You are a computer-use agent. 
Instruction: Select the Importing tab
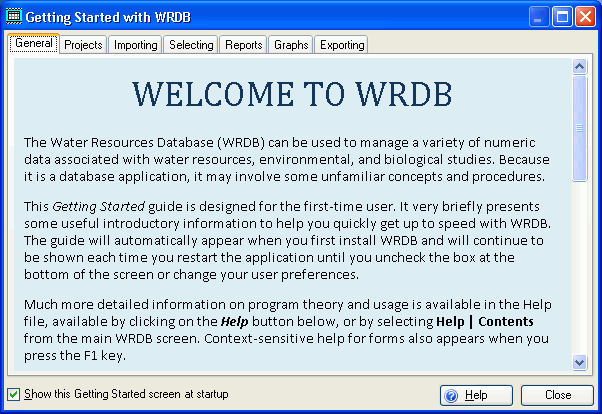click(135, 45)
